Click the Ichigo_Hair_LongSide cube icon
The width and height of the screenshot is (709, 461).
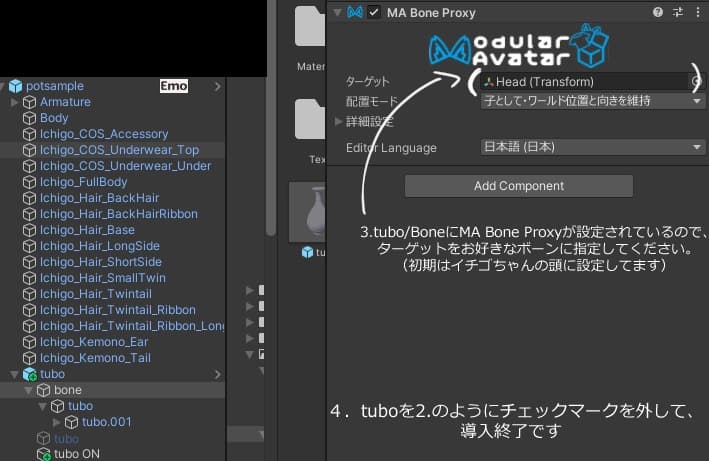coord(29,246)
